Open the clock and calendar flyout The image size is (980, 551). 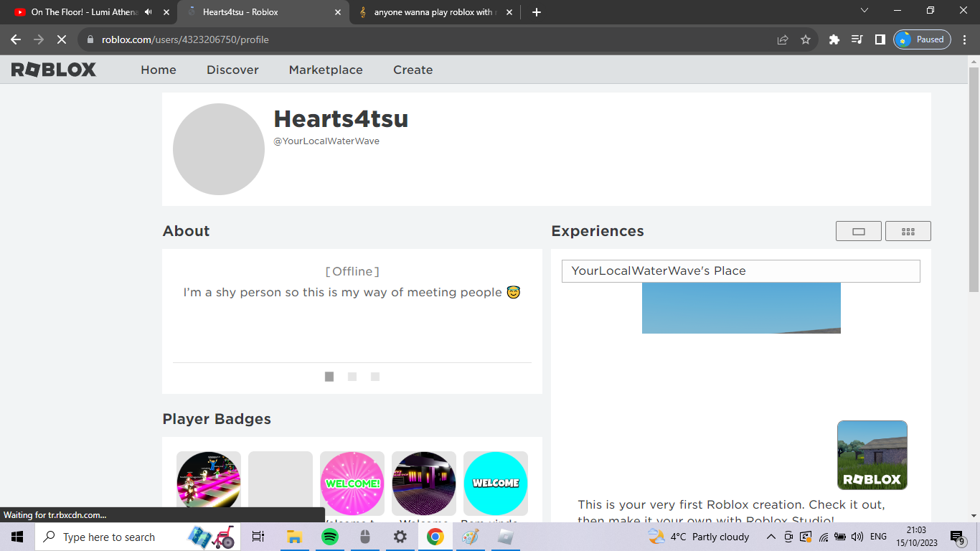point(915,537)
